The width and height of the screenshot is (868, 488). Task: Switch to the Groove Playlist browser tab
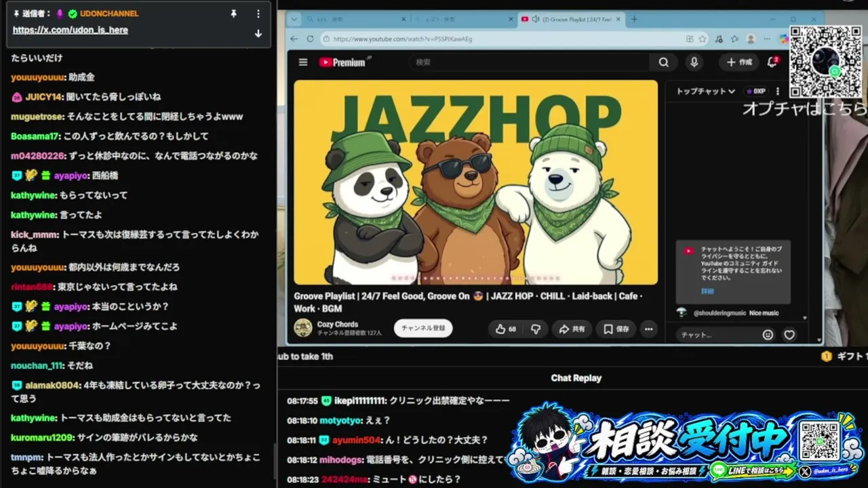573,19
